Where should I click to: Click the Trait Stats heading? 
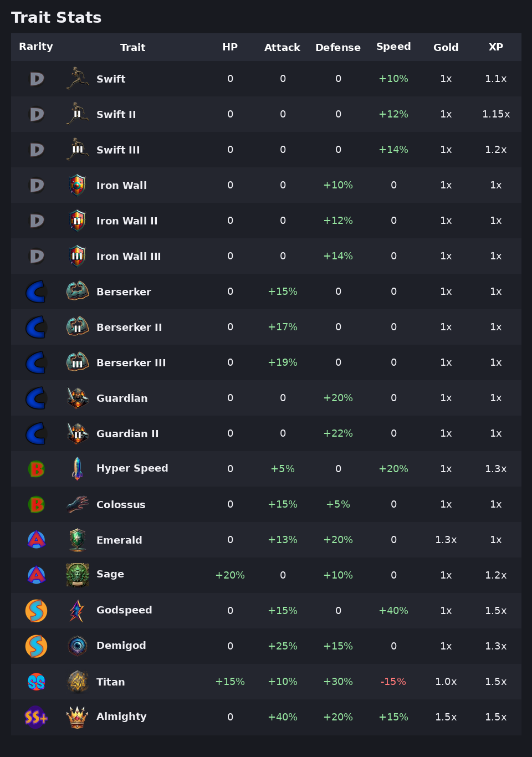click(x=57, y=18)
